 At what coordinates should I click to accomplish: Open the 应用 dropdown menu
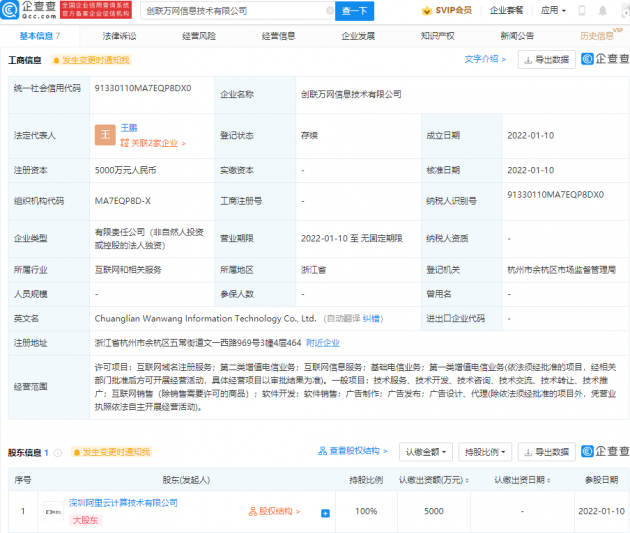coord(553,10)
